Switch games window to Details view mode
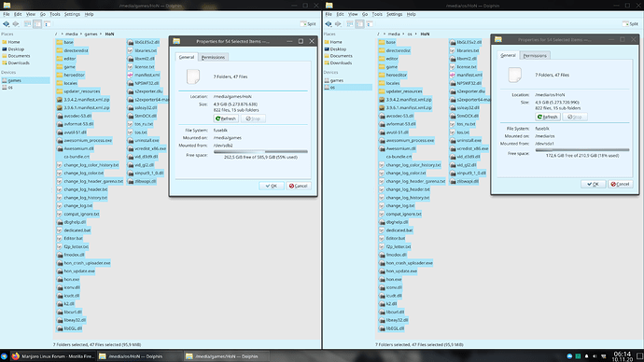 (48, 24)
